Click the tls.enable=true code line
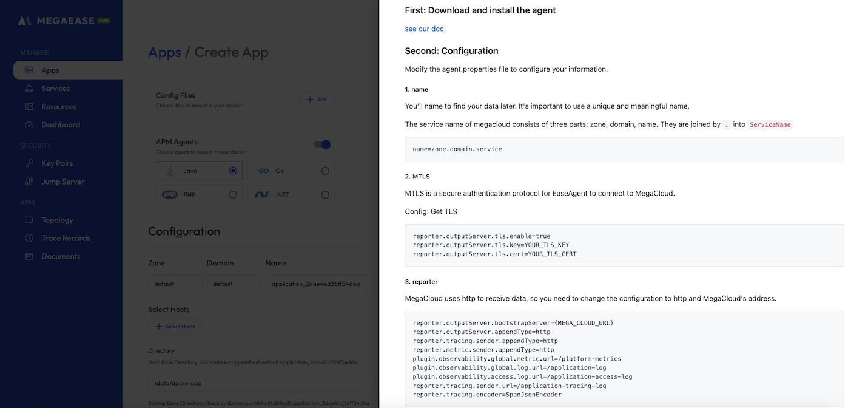Screen dimensions: 868x408 482,236
